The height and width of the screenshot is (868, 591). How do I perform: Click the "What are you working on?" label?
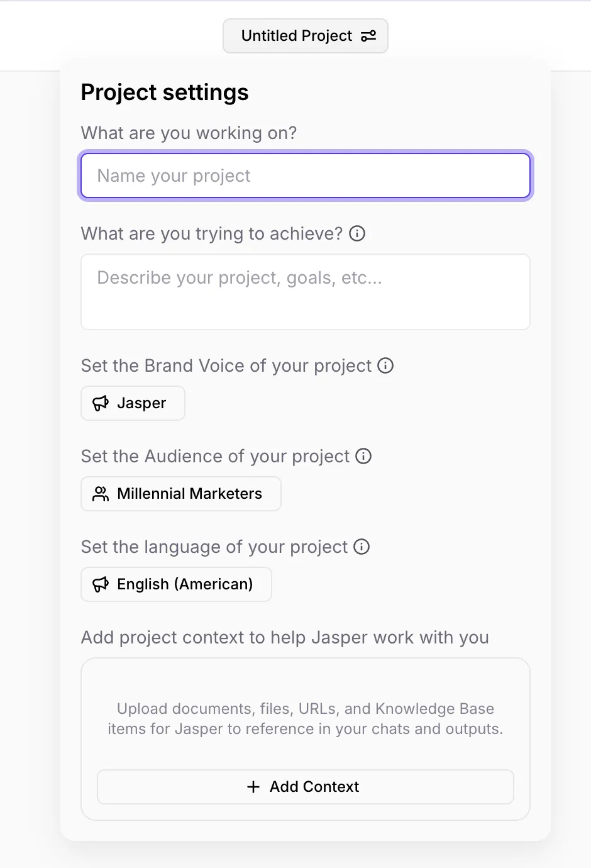[x=189, y=133]
